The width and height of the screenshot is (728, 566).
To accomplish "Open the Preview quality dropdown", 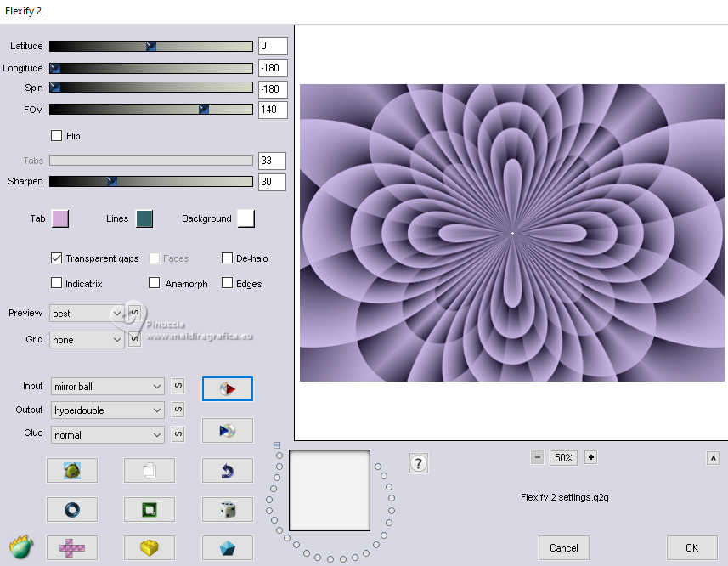I will point(87,314).
